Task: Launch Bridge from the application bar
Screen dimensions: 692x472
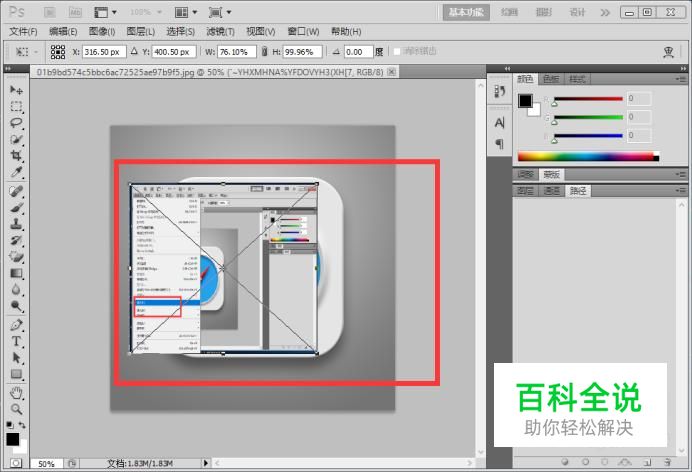Action: coord(49,12)
